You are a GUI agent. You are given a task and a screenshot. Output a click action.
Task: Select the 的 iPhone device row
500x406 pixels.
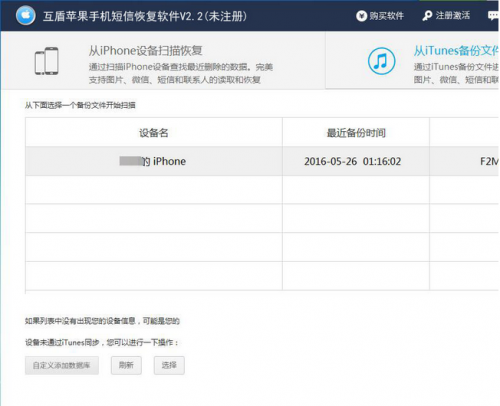click(x=262, y=161)
